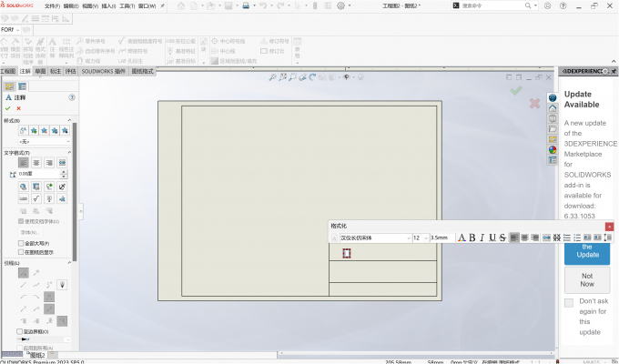The height and width of the screenshot is (364, 619).
Task: Apply numbered list in formatting toolbar
Action: [x=577, y=238]
